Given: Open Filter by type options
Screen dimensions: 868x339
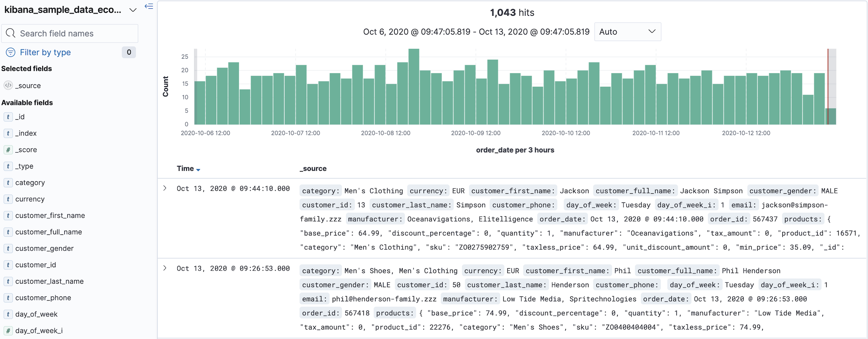Looking at the screenshot, I should click(45, 52).
